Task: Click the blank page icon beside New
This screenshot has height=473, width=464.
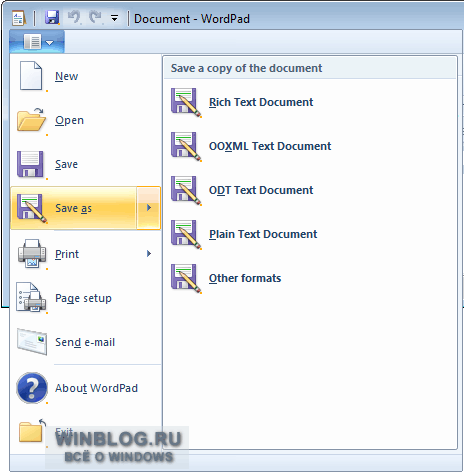Action: [x=31, y=76]
